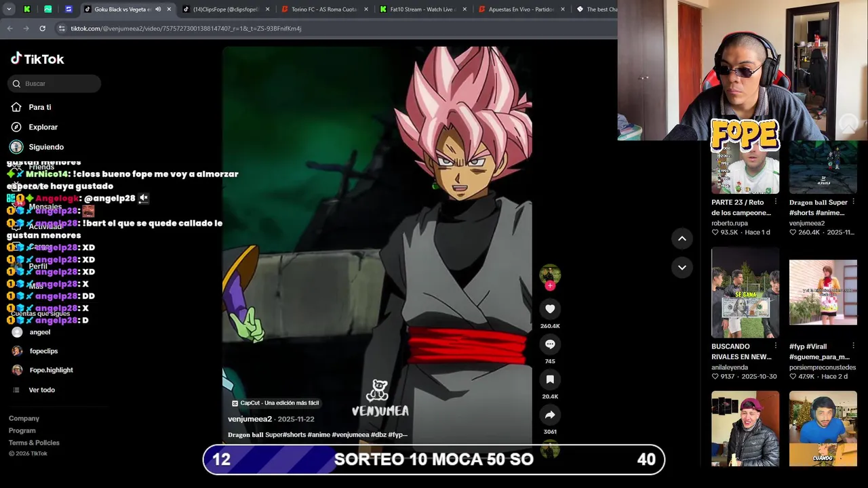Open the BUSCANDO RIVALES video thumbnail
This screenshot has width=868, height=488.
pyautogui.click(x=745, y=292)
